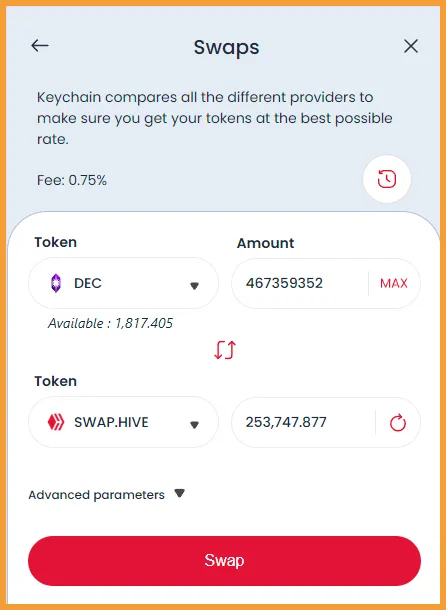Click the Swaps header title

click(227, 47)
